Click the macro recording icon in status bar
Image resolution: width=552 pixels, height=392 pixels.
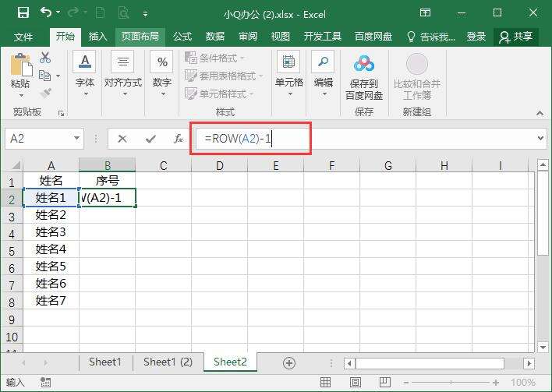pos(45,382)
